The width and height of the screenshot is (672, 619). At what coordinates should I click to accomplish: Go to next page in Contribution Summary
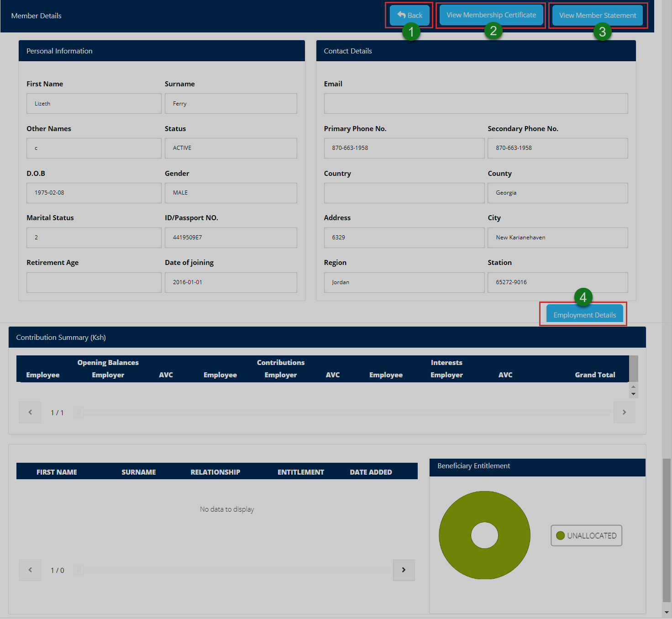click(624, 412)
